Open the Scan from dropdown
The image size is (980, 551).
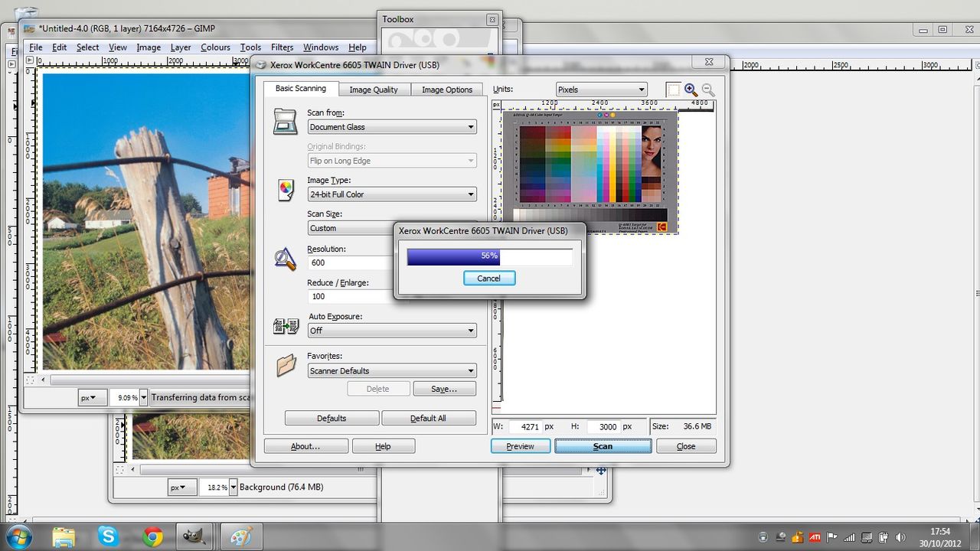[392, 127]
